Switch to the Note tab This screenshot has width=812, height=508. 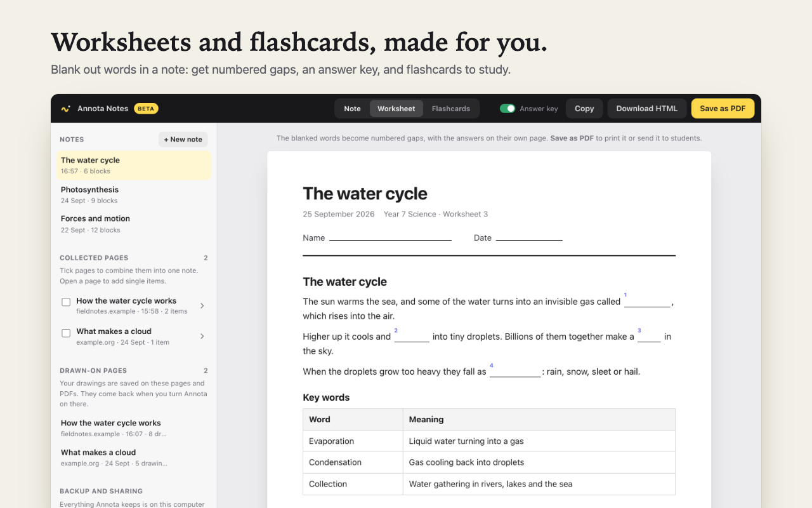click(x=352, y=109)
